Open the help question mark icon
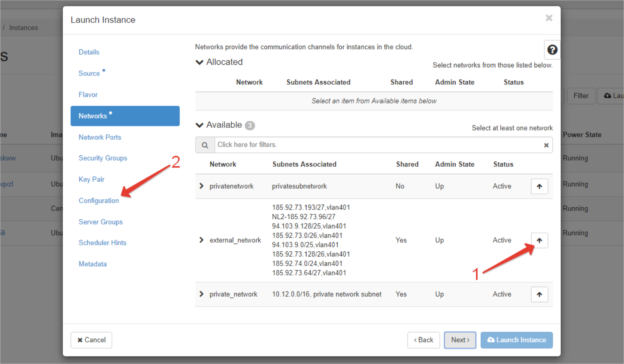The height and width of the screenshot is (364, 624). click(x=552, y=50)
